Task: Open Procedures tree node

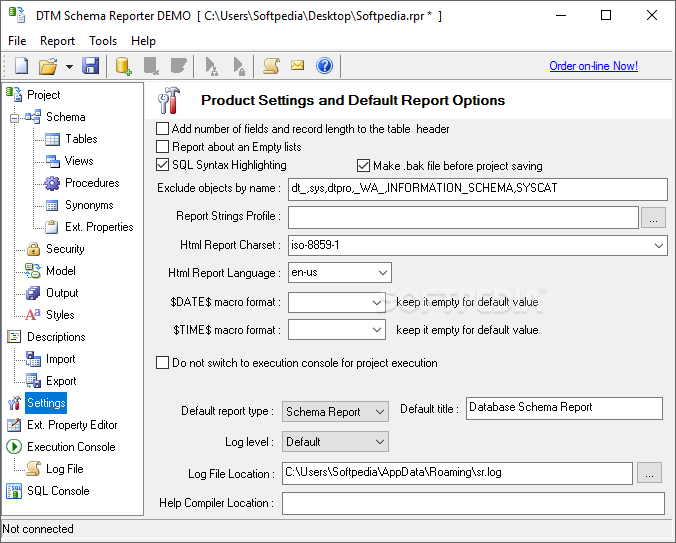Action: tap(92, 183)
